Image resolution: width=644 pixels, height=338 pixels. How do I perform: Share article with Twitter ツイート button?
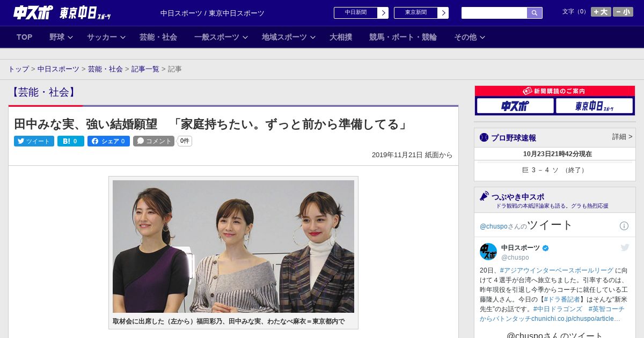pos(34,141)
